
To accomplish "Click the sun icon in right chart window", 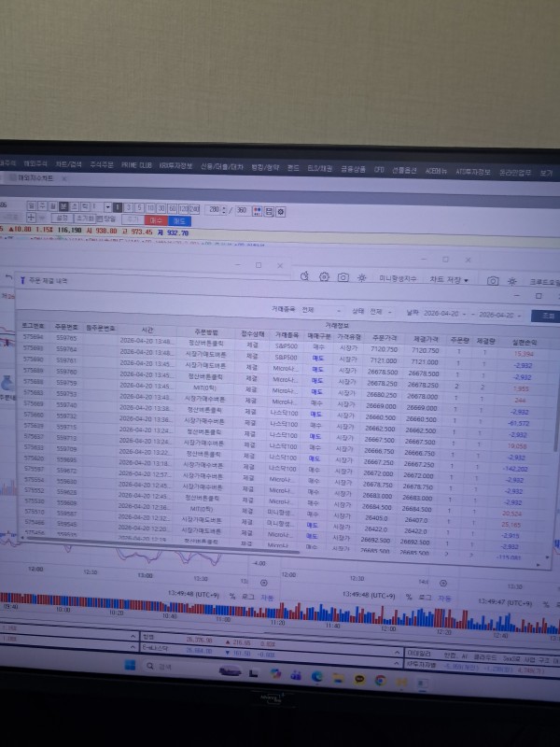I will [511, 282].
